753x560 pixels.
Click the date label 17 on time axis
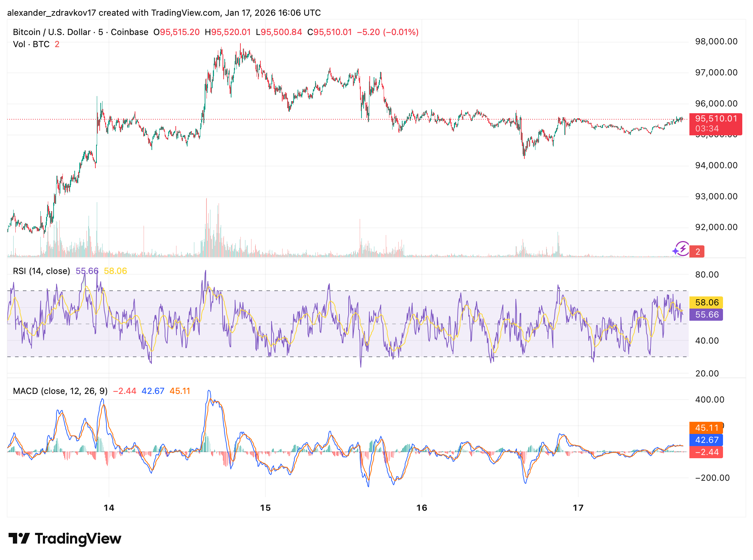(578, 507)
